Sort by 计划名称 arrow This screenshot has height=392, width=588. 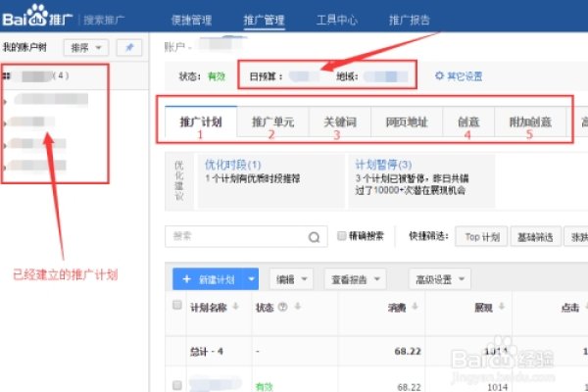235,307
